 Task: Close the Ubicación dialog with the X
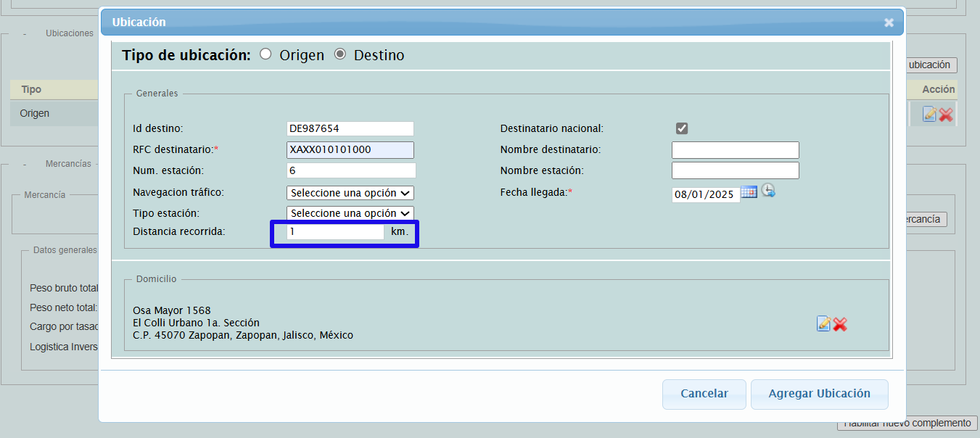[889, 22]
